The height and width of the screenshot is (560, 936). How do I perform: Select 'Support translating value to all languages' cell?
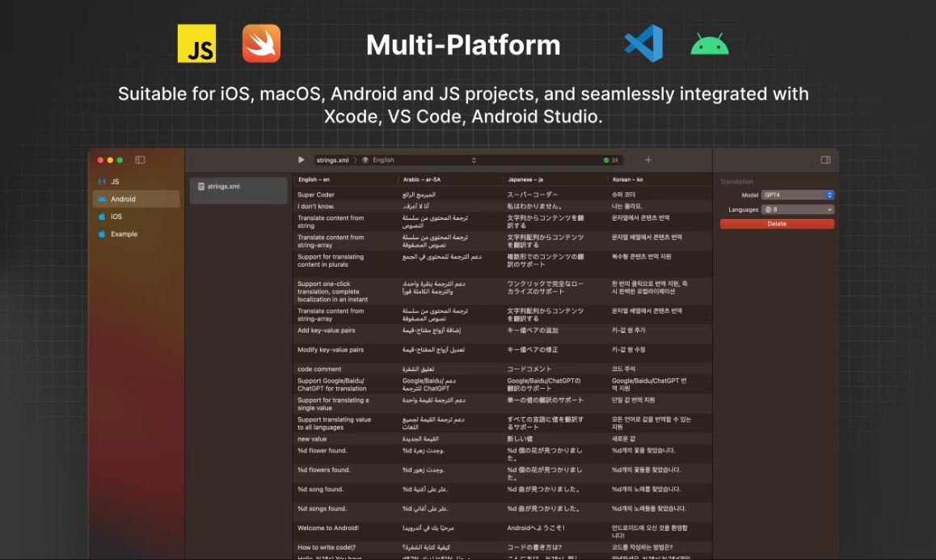coord(335,423)
